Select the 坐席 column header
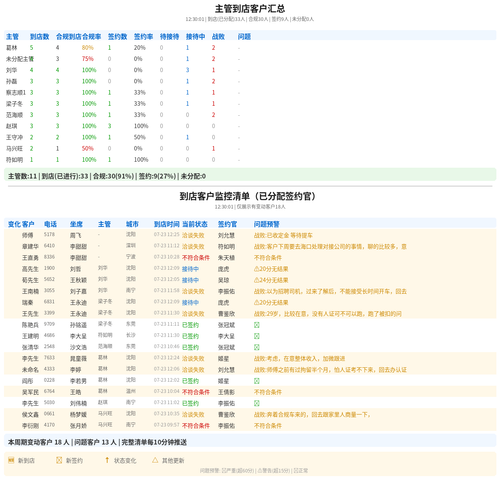Screen dimensions: 500x493 [76, 224]
